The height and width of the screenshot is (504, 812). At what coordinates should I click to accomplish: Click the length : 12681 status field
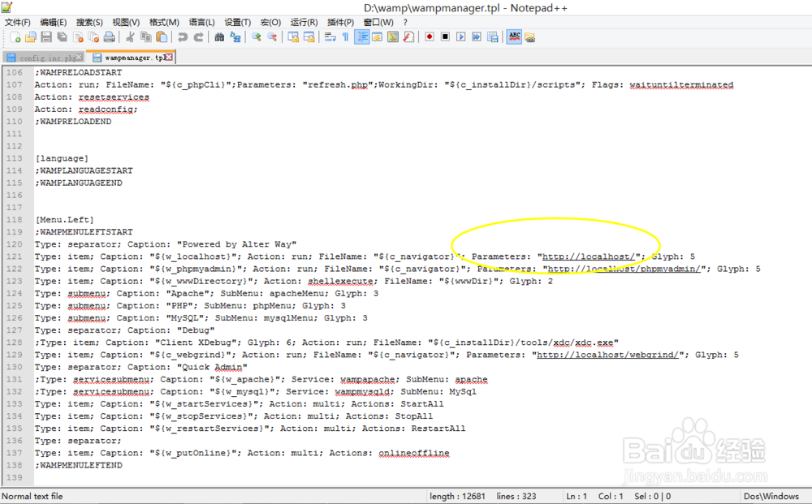[457, 496]
